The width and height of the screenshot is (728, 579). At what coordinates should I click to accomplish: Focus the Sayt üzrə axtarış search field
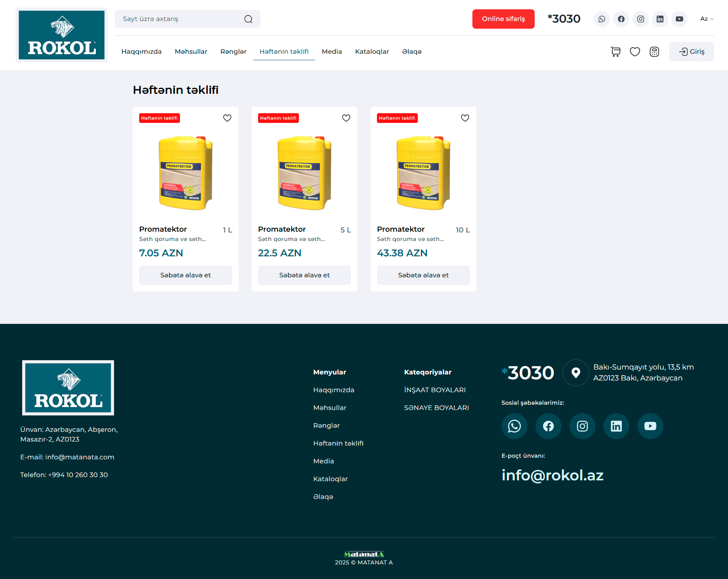(180, 19)
